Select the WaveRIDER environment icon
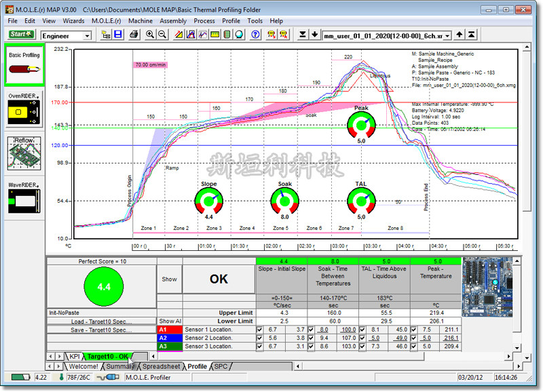 coord(24,198)
